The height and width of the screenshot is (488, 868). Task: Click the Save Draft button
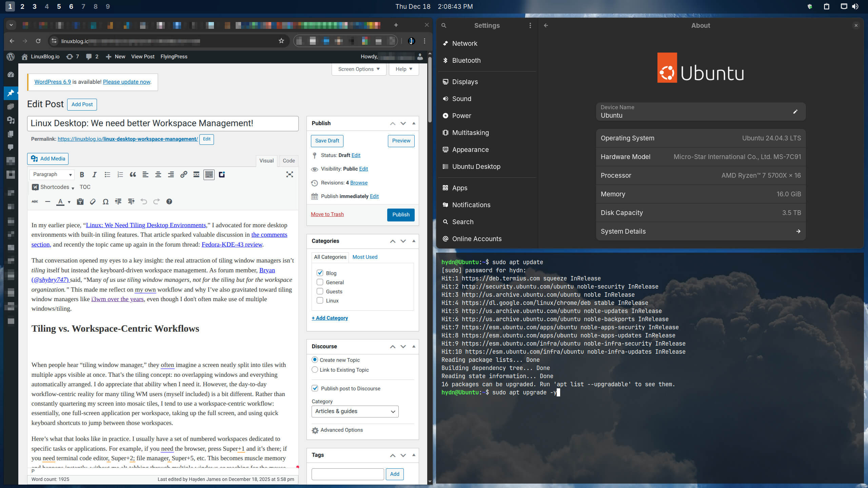pos(327,141)
